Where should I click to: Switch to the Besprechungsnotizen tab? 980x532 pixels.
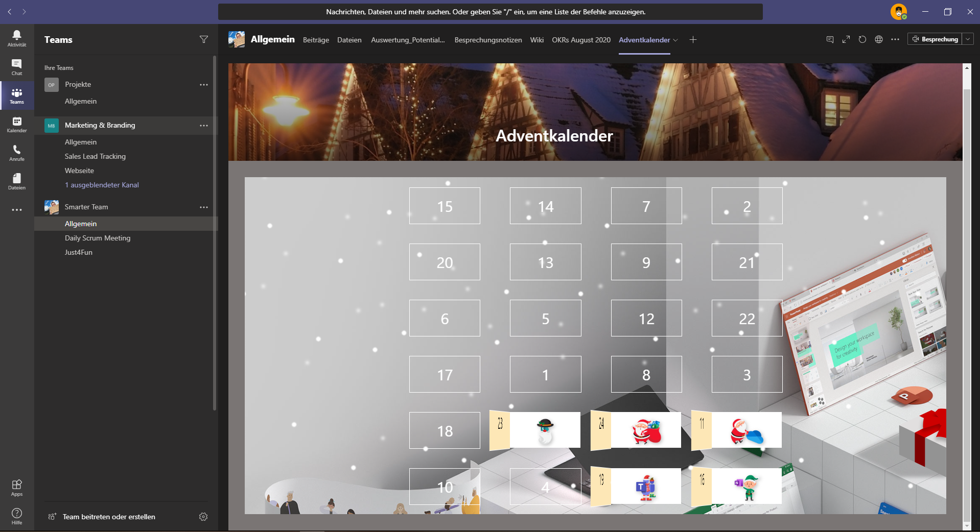(x=488, y=40)
